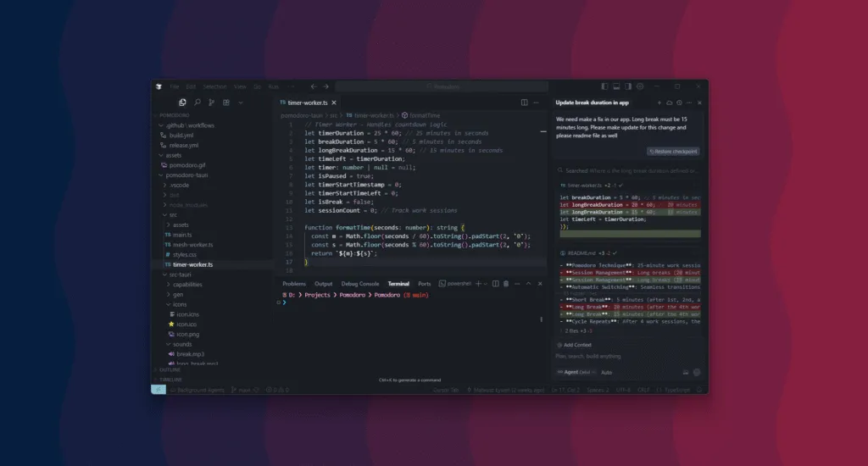Open the Extensions view icon
The image size is (868, 466).
pos(225,103)
